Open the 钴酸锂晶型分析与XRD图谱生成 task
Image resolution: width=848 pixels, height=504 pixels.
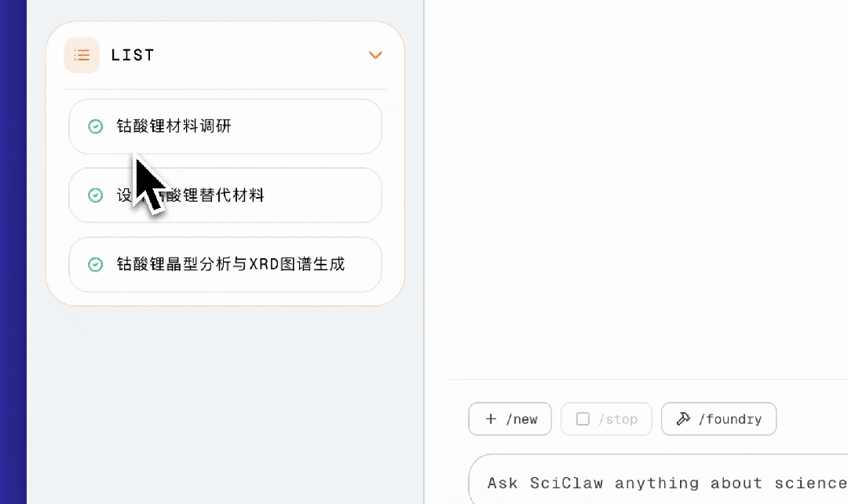tap(231, 265)
